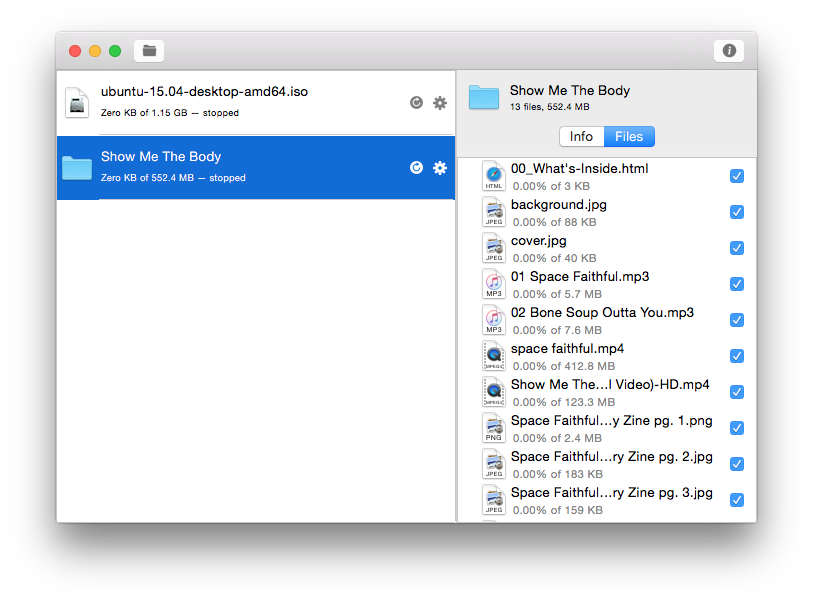Click the HTML file icon for 00_What's-Inside.html
Image resolution: width=813 pixels, height=603 pixels.
point(494,176)
